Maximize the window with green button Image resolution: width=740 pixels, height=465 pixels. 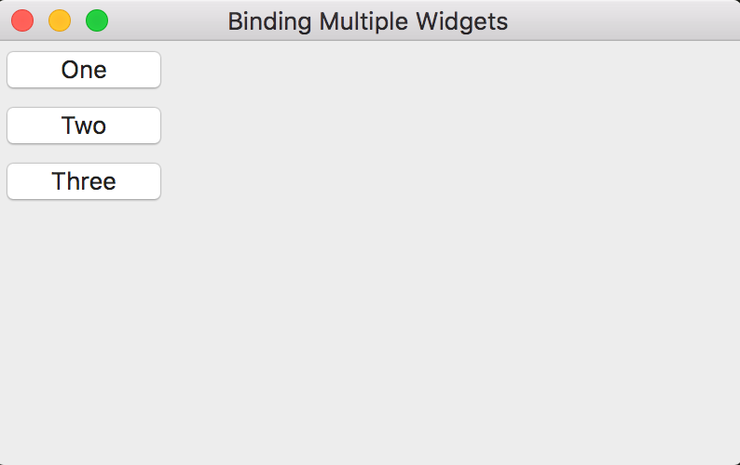click(97, 20)
